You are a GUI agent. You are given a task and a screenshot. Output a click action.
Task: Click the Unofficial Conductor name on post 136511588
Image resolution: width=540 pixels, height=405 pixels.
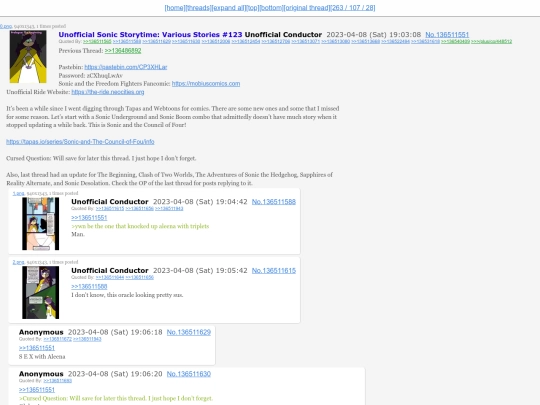[x=110, y=202]
